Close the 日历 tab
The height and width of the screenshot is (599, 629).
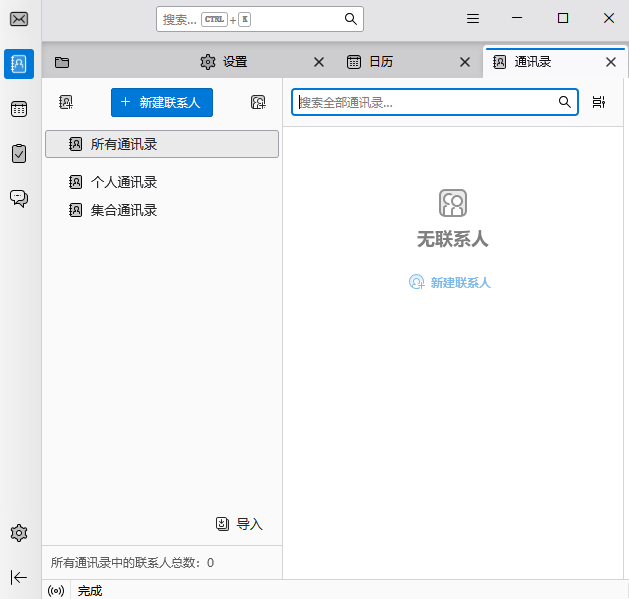pos(465,62)
